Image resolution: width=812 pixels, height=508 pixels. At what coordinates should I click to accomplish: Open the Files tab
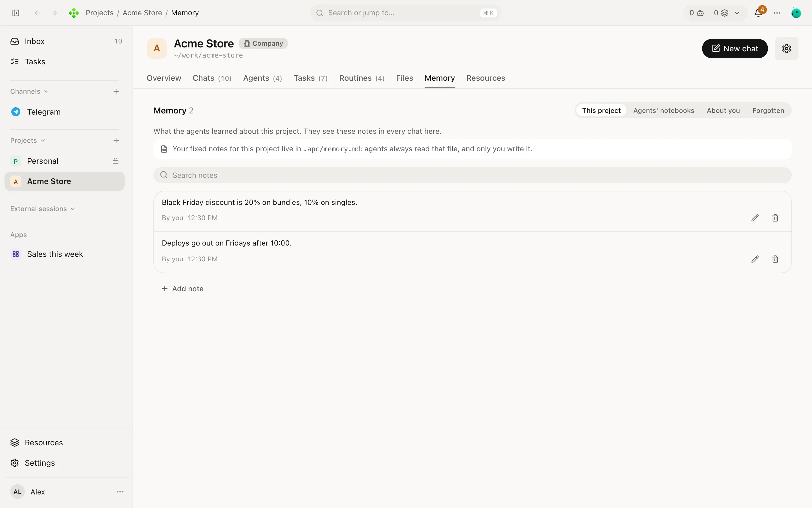click(404, 78)
